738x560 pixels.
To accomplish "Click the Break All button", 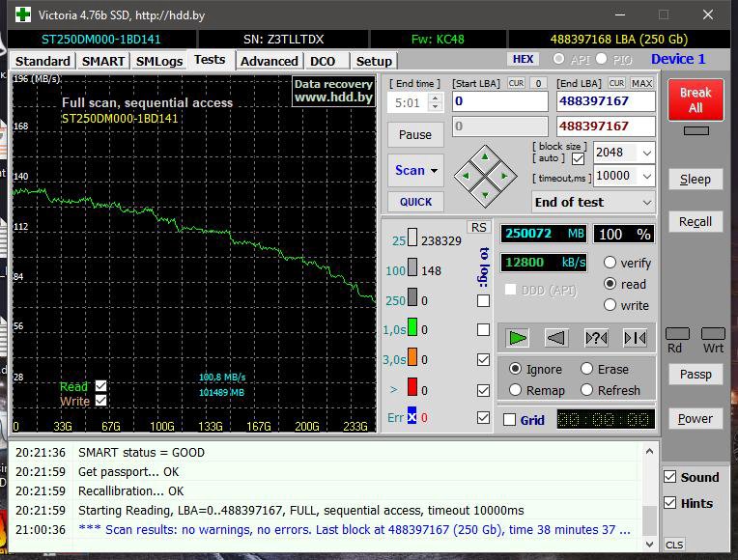I will pos(695,100).
